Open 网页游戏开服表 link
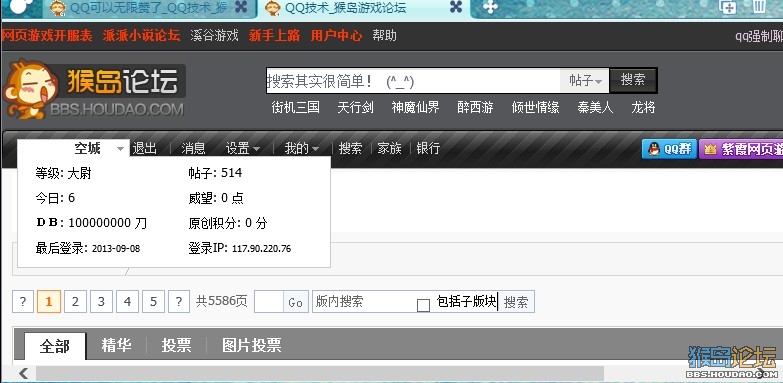The image size is (783, 383). point(47,35)
